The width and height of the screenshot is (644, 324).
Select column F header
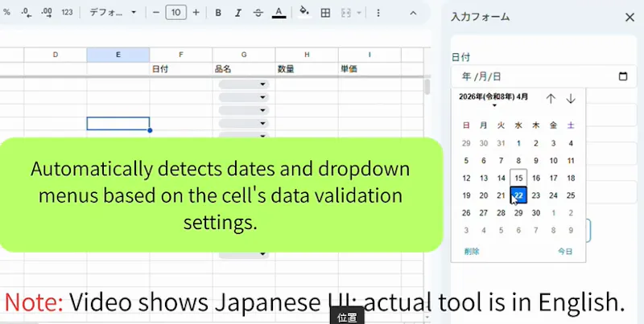coord(180,55)
